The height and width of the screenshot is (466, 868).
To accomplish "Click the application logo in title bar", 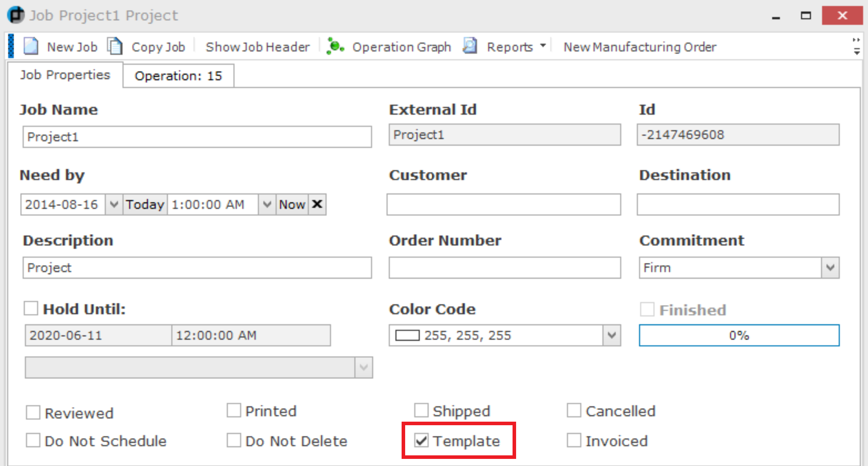I will [16, 15].
